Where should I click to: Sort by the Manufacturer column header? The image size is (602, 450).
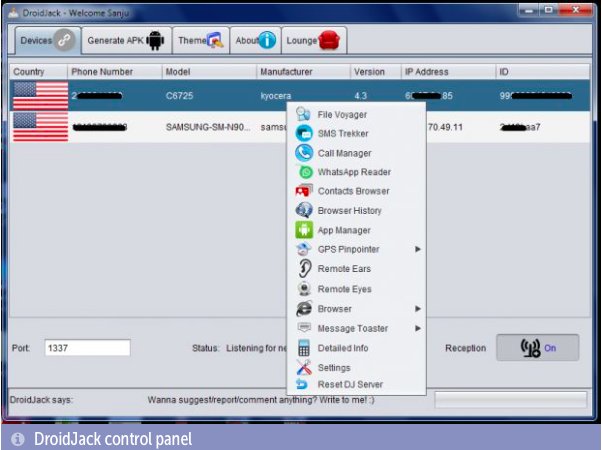303,72
